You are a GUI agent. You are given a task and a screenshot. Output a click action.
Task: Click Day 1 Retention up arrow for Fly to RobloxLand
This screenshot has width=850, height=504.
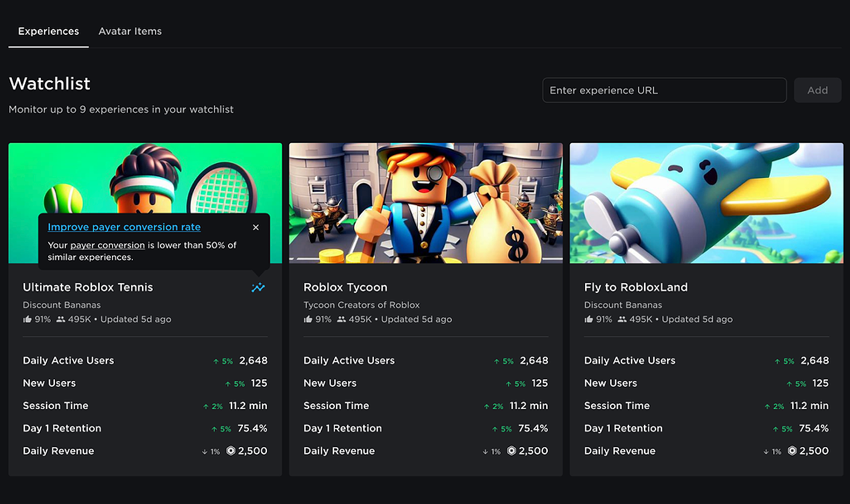tap(775, 429)
